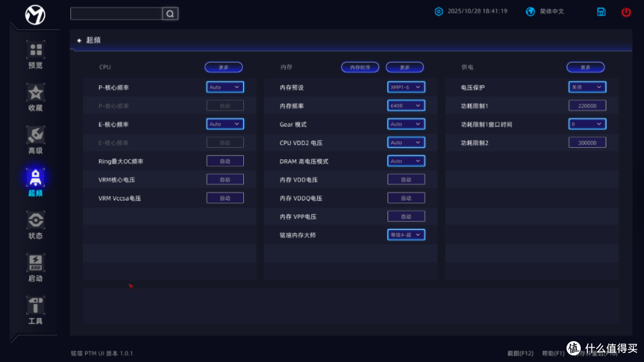Click the 超频 page title
Screen dimensions: 644x362
(x=93, y=41)
